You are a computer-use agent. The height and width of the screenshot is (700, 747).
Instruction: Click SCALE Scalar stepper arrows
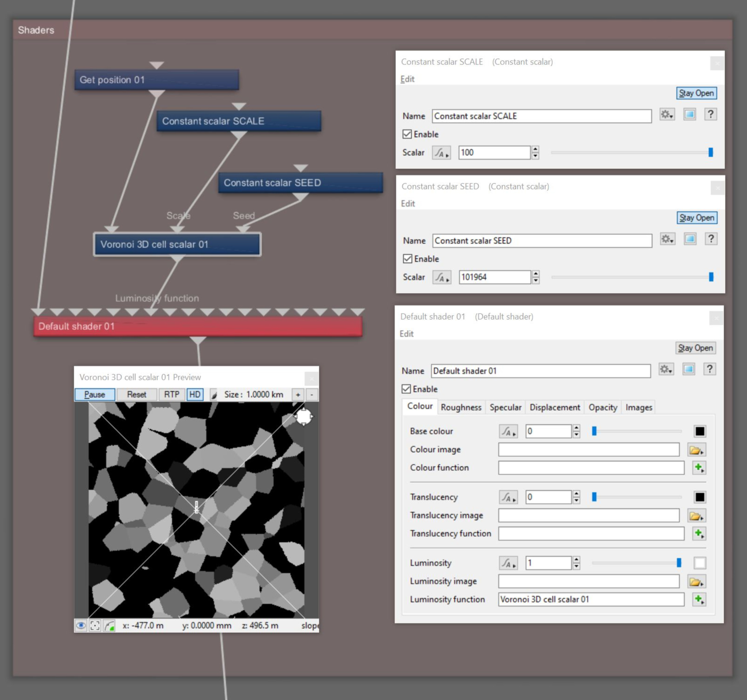click(x=536, y=153)
